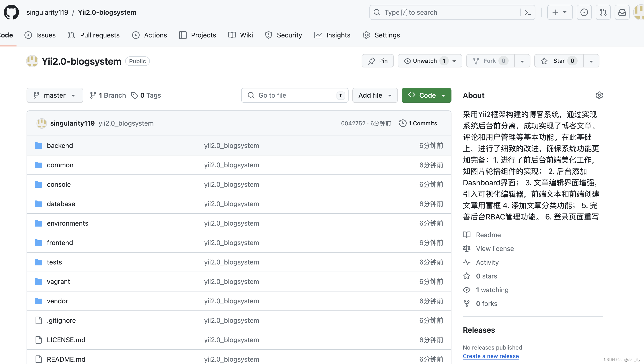Click the LICENSE.md file icon
The image size is (644, 364).
pos(38,340)
